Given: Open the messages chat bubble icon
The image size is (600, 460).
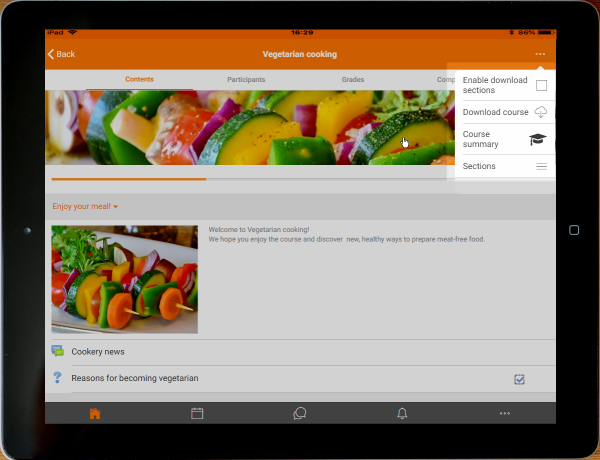Looking at the screenshot, I should click(x=299, y=413).
